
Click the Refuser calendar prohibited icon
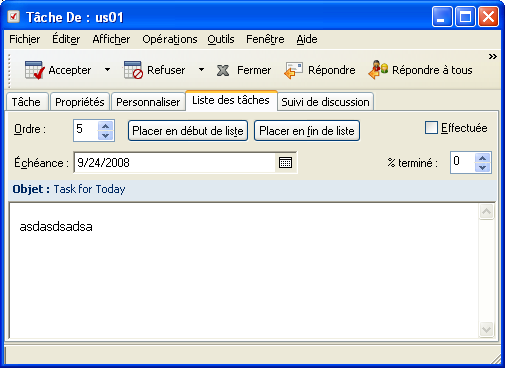coord(133,70)
